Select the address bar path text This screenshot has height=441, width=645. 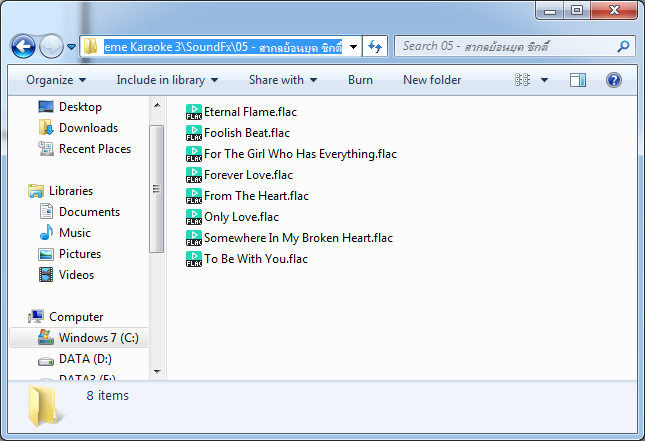point(223,47)
